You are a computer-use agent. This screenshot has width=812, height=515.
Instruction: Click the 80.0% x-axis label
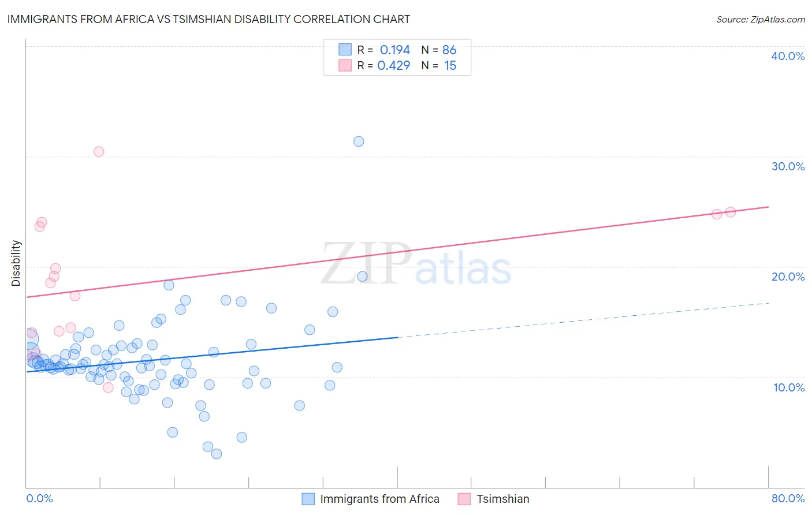tap(788, 498)
